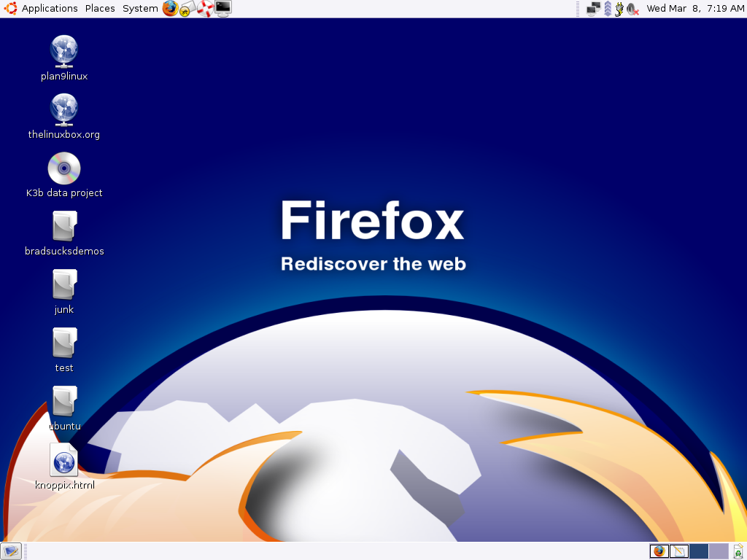The image size is (747, 560).
Task: Open the Applications menu
Action: [x=50, y=9]
